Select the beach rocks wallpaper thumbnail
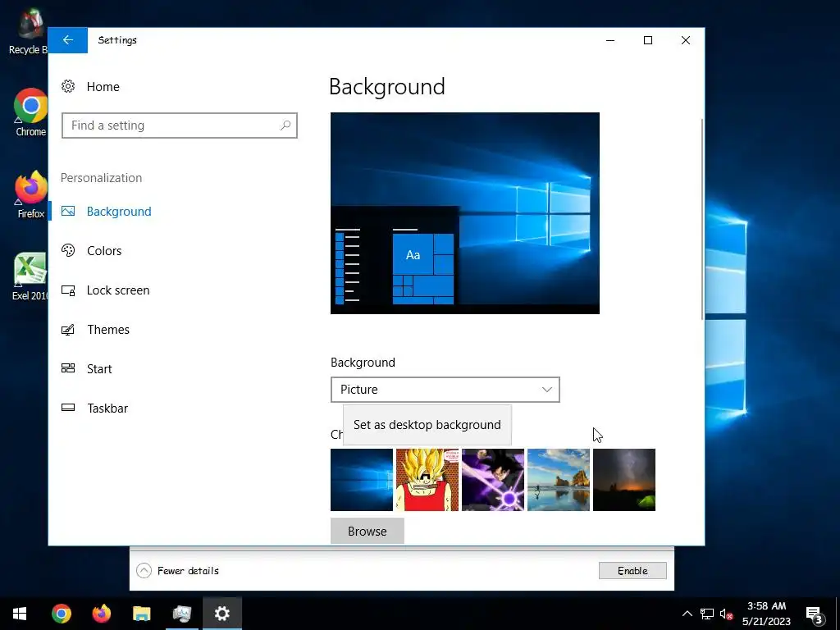Screen dimensions: 840x630 coord(558,480)
